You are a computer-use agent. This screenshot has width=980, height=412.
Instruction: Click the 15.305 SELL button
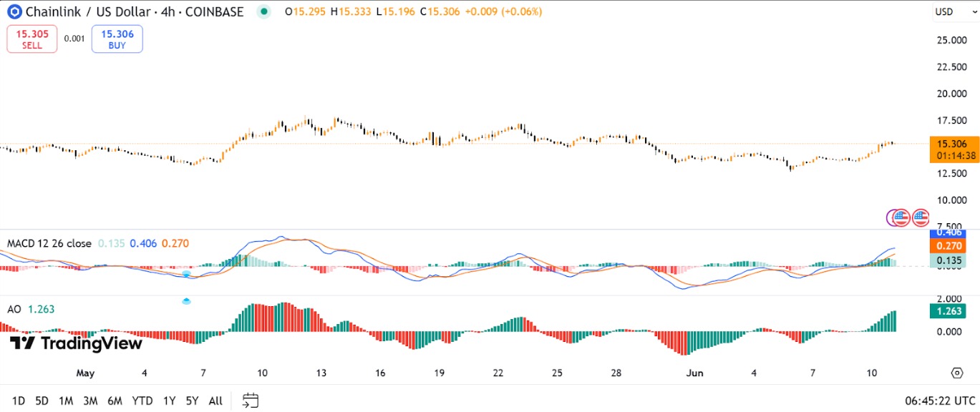[x=32, y=39]
